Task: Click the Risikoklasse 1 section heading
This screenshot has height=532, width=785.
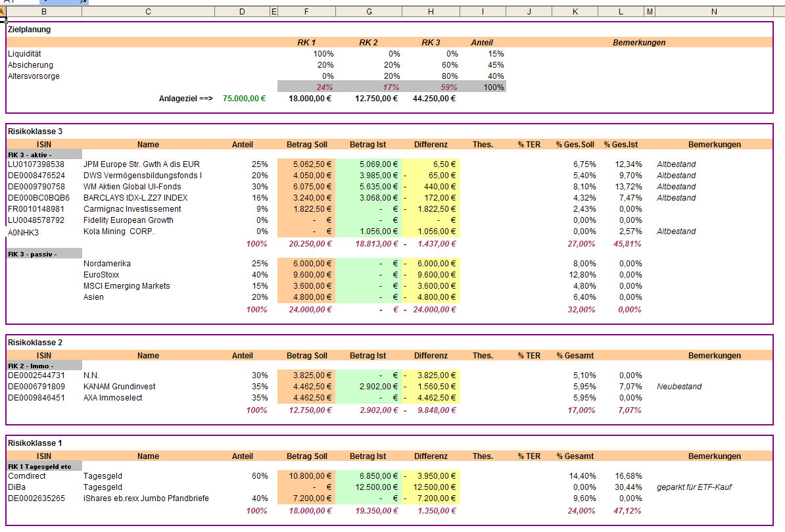Action: pyautogui.click(x=34, y=443)
